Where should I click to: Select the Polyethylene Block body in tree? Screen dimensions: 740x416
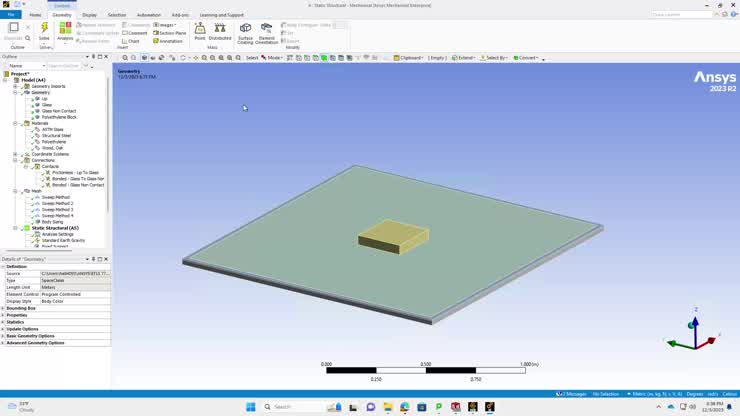coord(59,117)
